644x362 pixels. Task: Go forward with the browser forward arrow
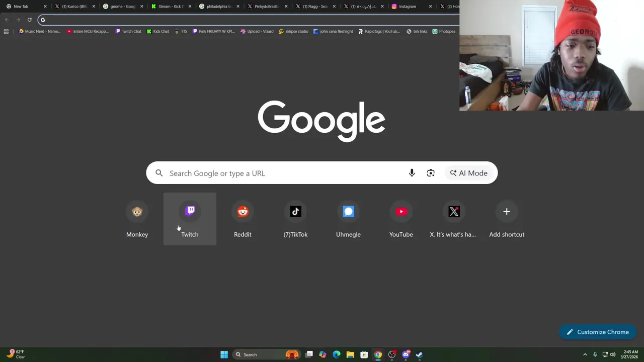pos(18,20)
